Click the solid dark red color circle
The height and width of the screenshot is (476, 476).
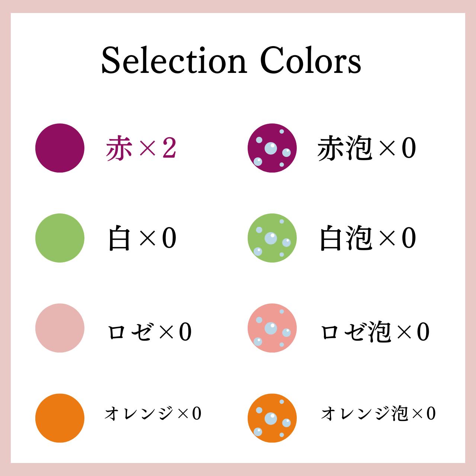tap(60, 148)
